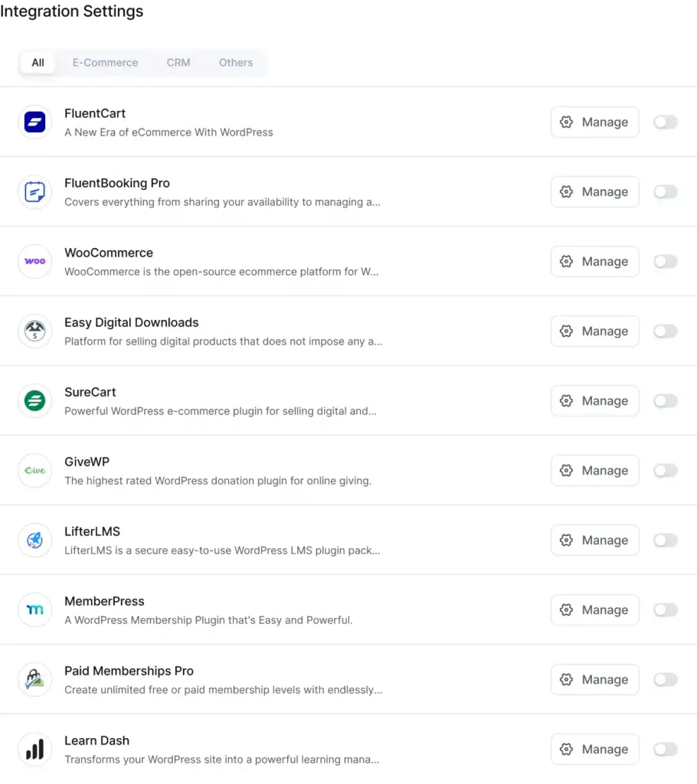This screenshot has width=697, height=784.
Task: Switch to the E-Commerce tab
Action: coord(105,63)
